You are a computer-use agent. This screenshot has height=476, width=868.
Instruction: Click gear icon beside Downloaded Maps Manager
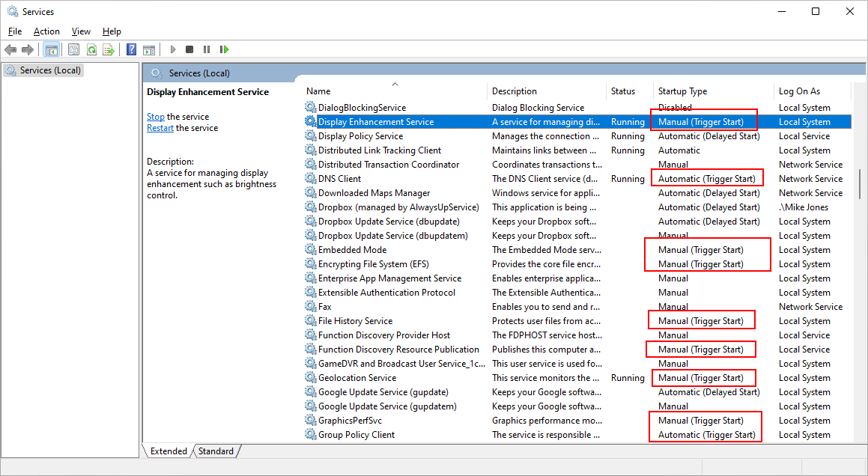[311, 192]
